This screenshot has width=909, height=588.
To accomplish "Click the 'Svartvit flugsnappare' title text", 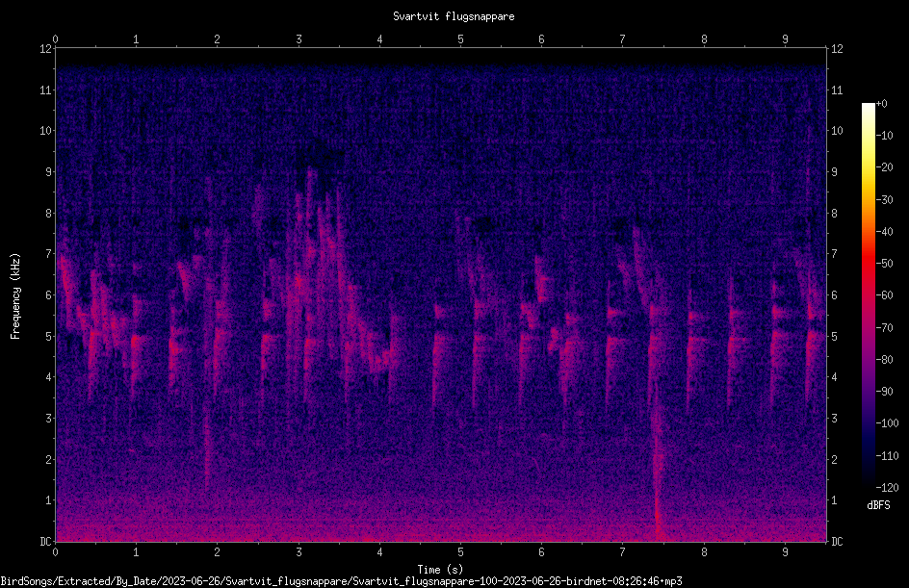I will pyautogui.click(x=454, y=16).
